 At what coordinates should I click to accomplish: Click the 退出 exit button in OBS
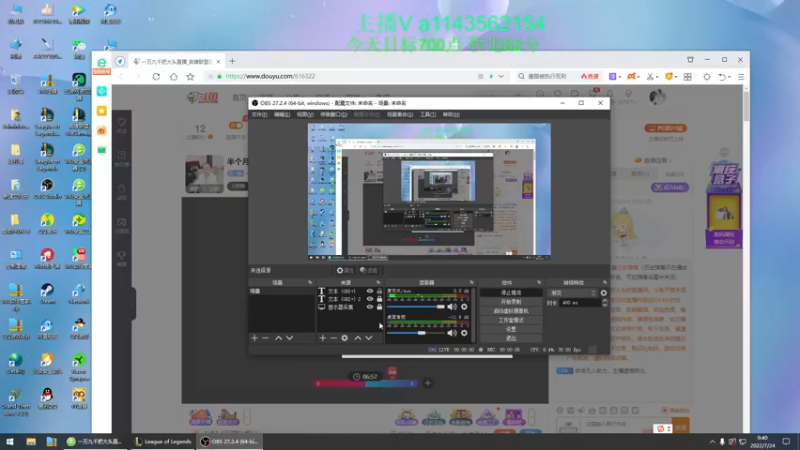511,338
